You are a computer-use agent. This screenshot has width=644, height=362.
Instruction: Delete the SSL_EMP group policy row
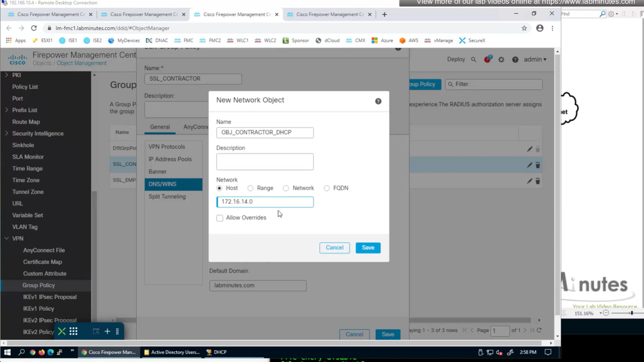[x=538, y=181]
